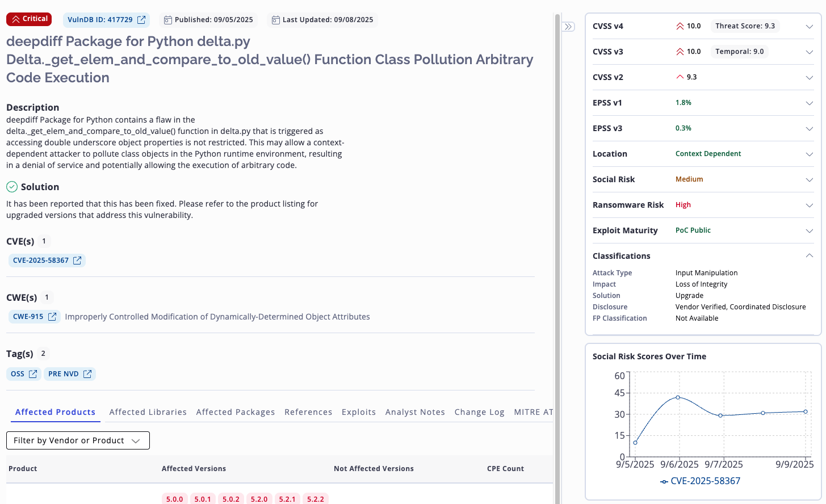Expand the Social Risk row
This screenshot has height=504, width=826.
coord(810,180)
